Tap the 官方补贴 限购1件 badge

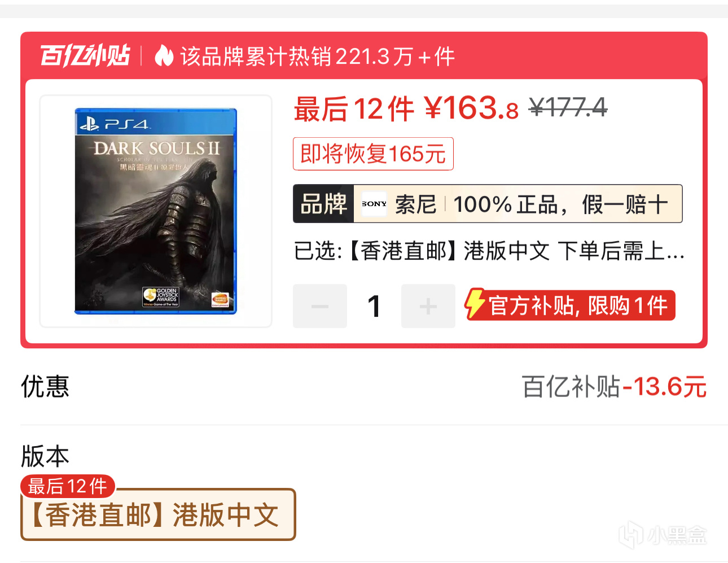pos(570,305)
